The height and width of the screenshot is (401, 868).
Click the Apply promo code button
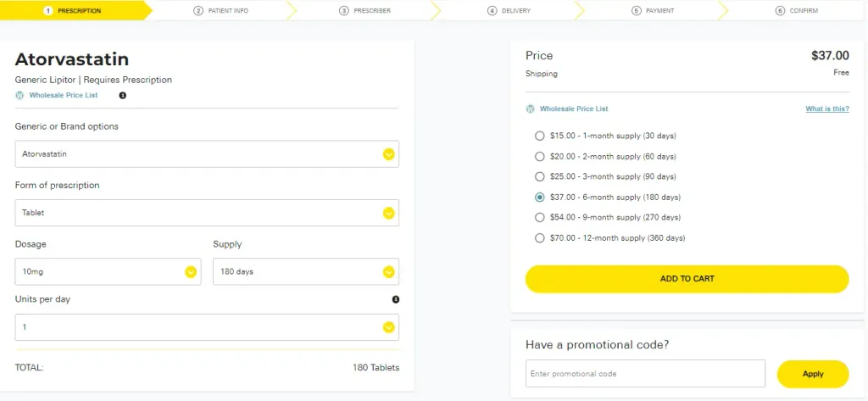click(x=813, y=374)
